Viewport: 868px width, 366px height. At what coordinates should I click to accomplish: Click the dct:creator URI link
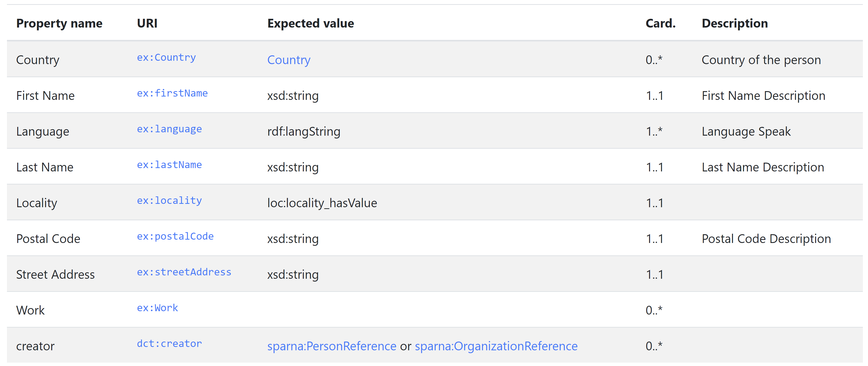point(169,344)
